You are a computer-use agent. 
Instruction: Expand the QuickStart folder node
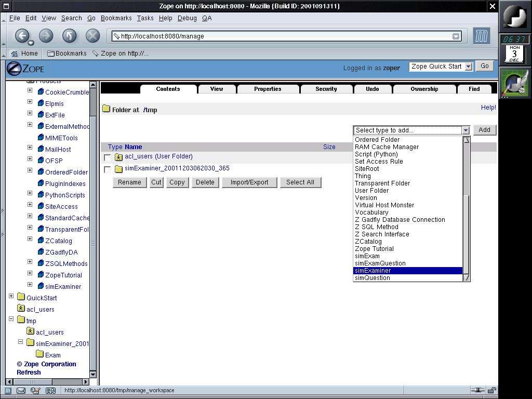tap(11, 296)
